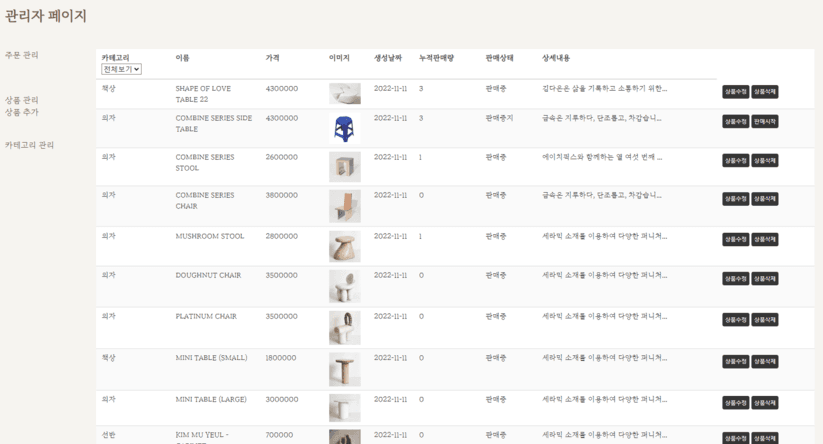Click 상품삭제 for SHAPE OF LOVE TABLE 22
823x444 pixels.
click(x=765, y=92)
